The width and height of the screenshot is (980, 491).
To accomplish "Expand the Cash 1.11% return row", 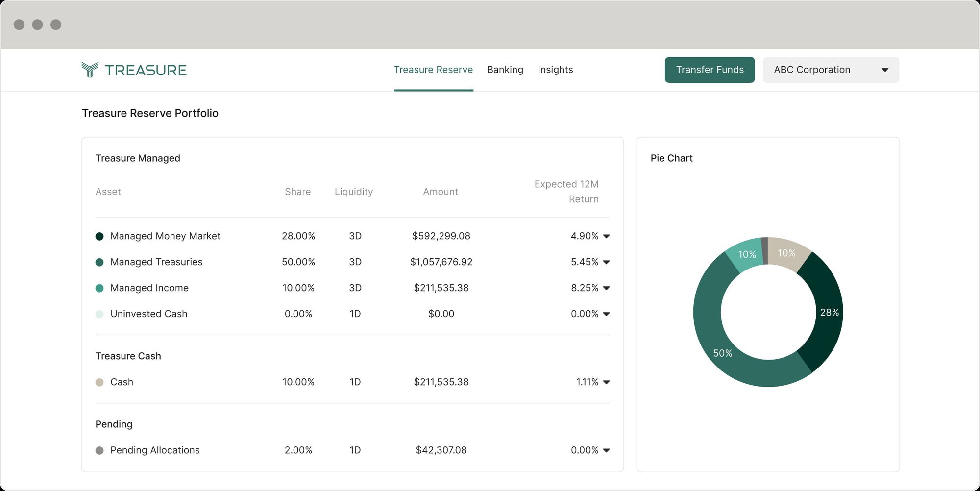I will (x=607, y=382).
